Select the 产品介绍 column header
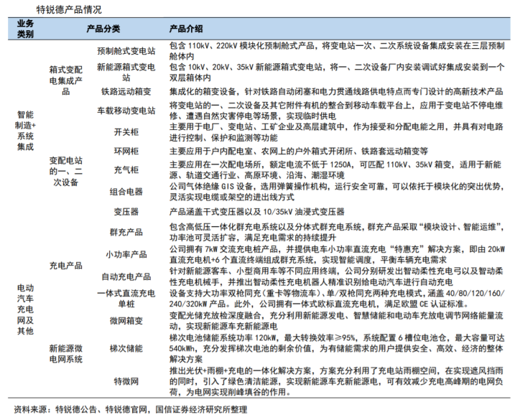The width and height of the screenshot is (515, 420). (186, 29)
